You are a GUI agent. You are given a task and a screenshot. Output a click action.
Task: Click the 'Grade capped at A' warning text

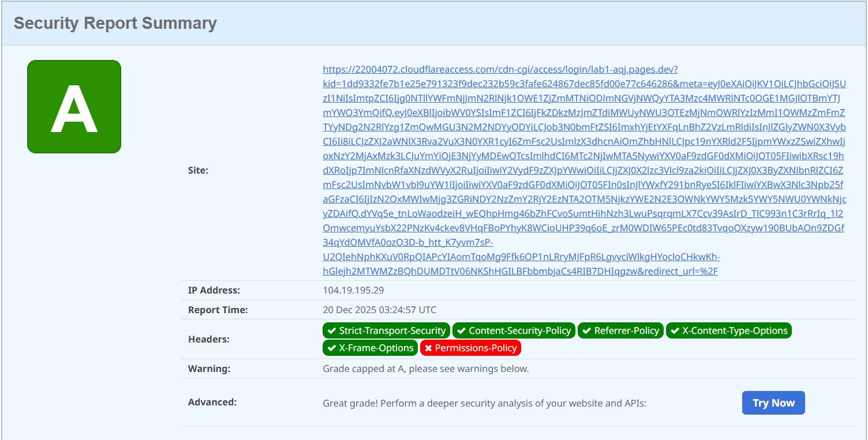click(425, 368)
